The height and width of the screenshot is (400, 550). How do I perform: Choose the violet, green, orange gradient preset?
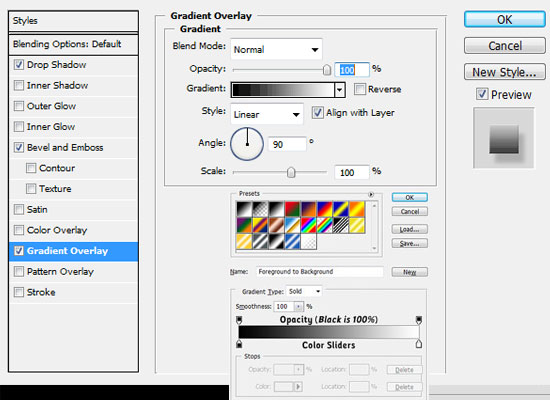pyautogui.click(x=244, y=226)
